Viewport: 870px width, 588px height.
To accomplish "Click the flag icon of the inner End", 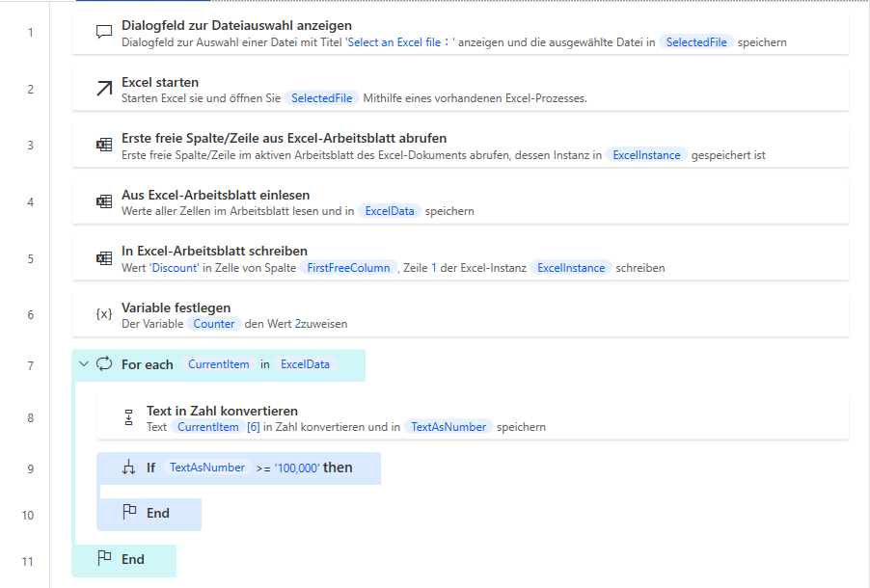I will pyautogui.click(x=129, y=513).
